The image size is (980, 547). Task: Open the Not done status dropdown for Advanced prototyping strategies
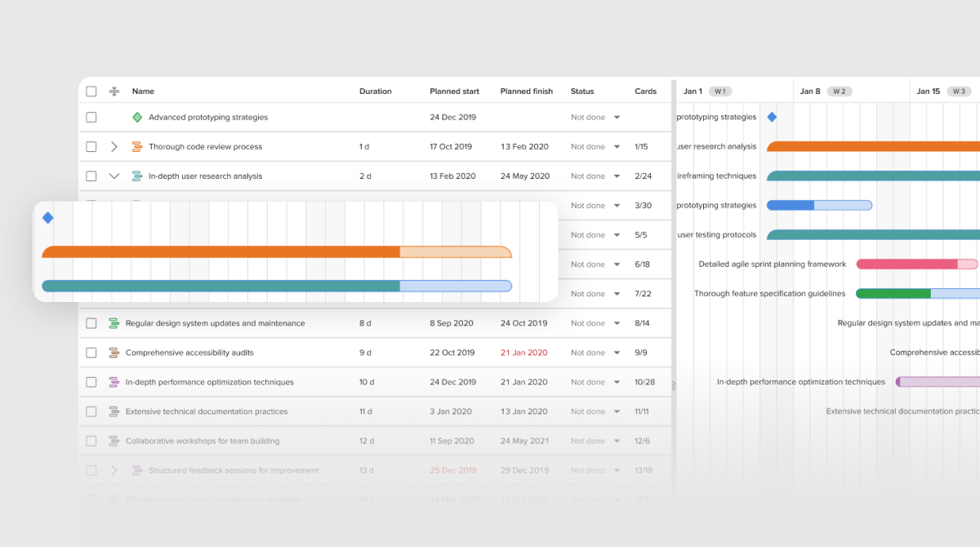(595, 118)
